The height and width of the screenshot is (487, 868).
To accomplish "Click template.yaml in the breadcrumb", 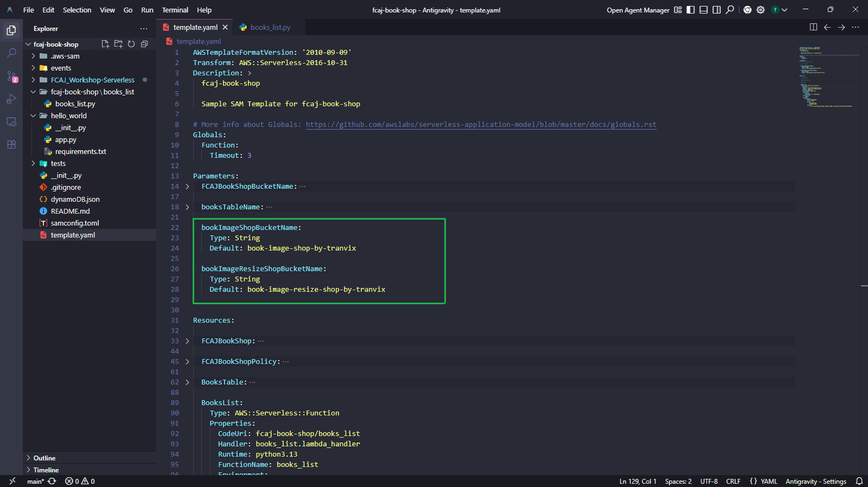I will 199,41.
